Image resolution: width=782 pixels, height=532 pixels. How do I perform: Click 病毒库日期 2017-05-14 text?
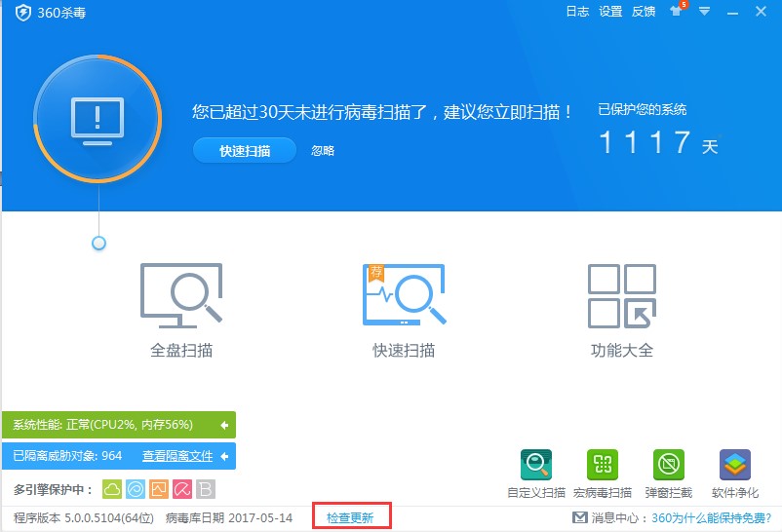tap(229, 518)
